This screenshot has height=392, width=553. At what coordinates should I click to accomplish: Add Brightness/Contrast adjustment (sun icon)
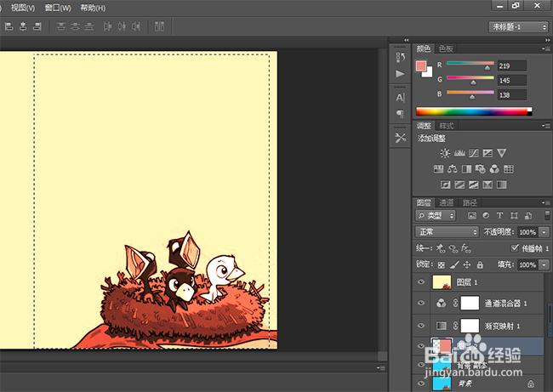tap(445, 153)
